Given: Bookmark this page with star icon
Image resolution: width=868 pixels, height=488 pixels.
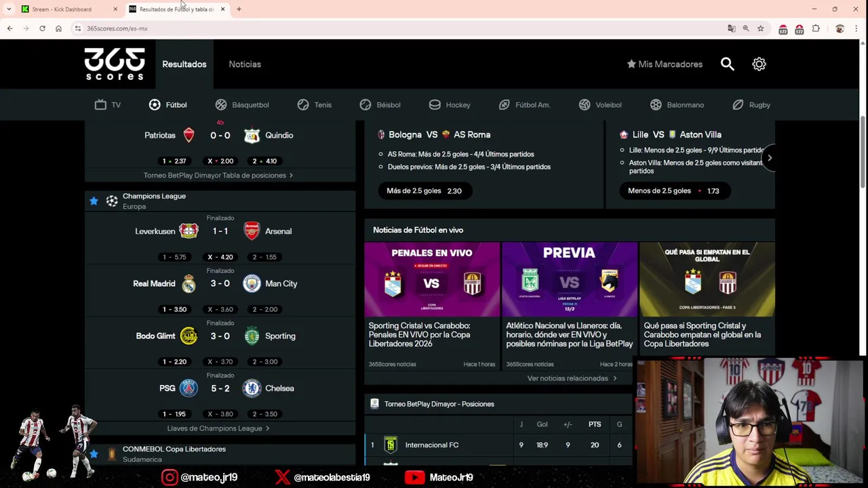Looking at the screenshot, I should point(760,28).
